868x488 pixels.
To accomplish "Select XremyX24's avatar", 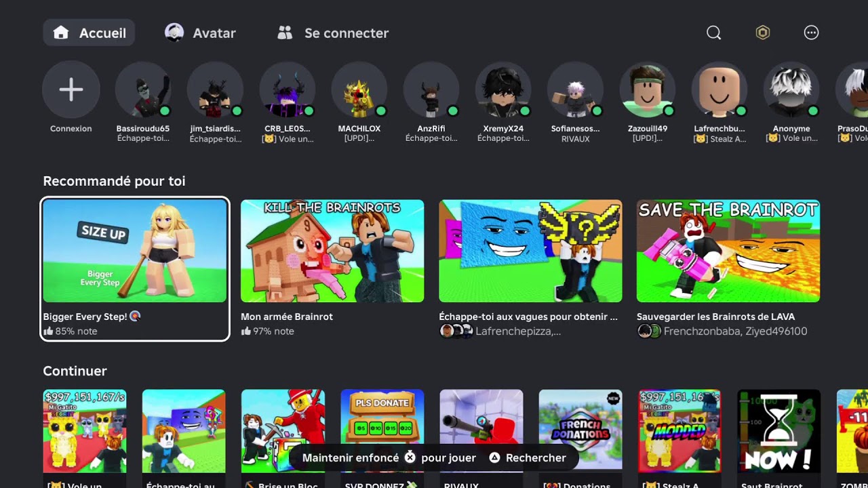I will click(503, 89).
